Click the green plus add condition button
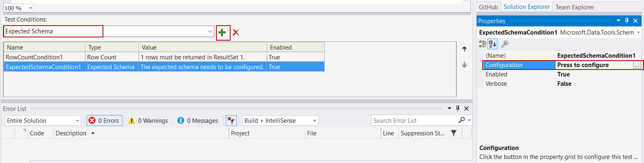 click(222, 33)
